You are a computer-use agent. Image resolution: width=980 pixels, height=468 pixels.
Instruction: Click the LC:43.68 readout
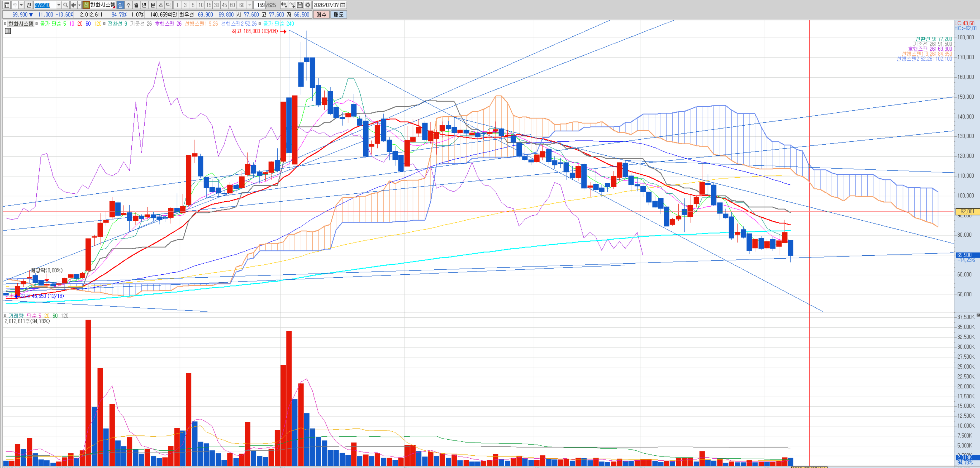(x=964, y=23)
